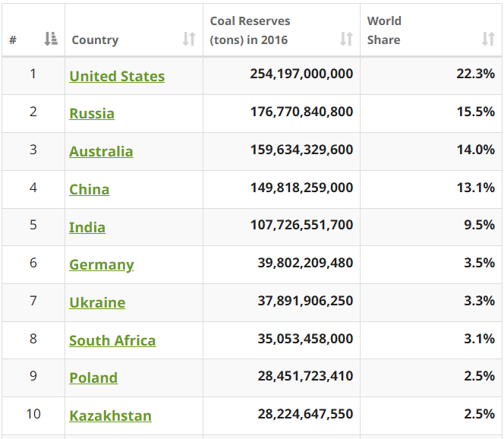Viewport: 504px width, 439px height.
Task: Open the Poland country link
Action: (x=93, y=377)
